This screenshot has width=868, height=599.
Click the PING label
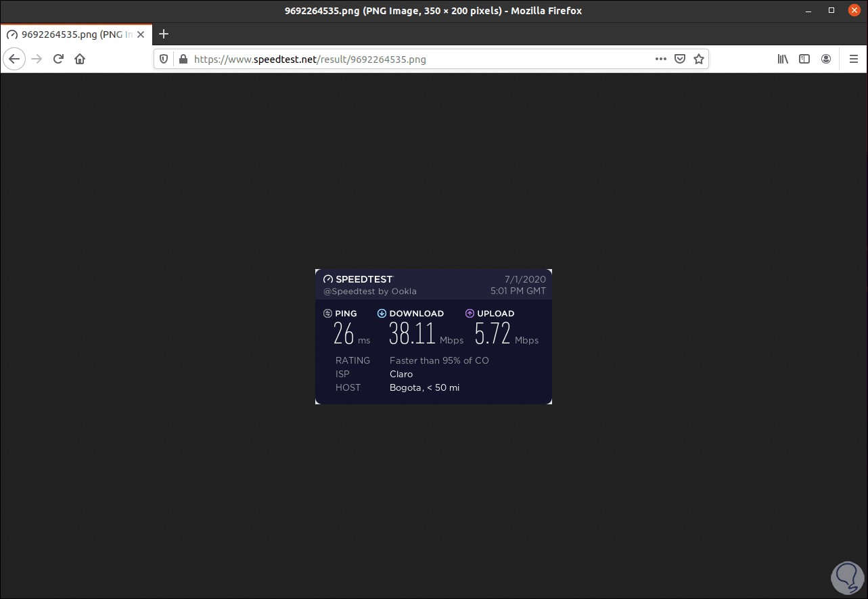coord(346,314)
